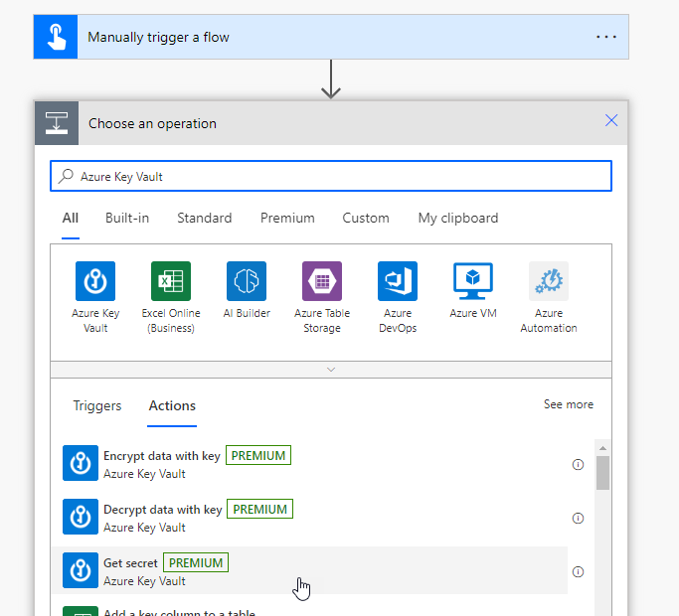Click the Azure Key Vault search field

tap(331, 176)
